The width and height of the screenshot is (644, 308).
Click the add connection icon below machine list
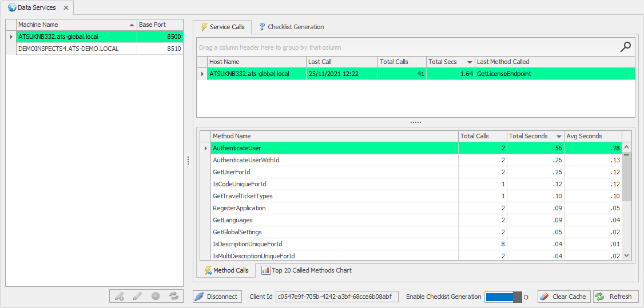(x=120, y=296)
